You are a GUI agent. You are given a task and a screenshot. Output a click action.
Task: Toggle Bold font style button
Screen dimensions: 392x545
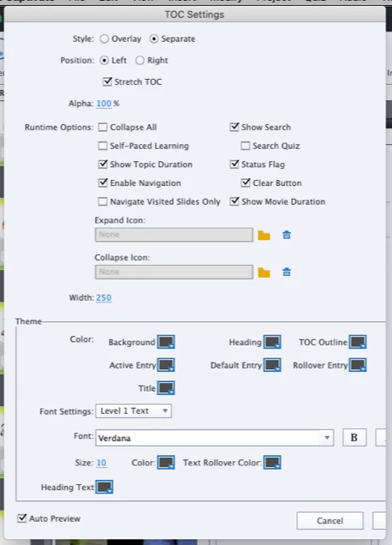(x=354, y=438)
